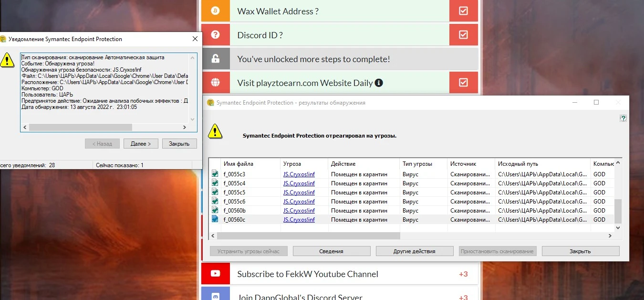Click vertical scrollbar thumb in results list

(618, 212)
